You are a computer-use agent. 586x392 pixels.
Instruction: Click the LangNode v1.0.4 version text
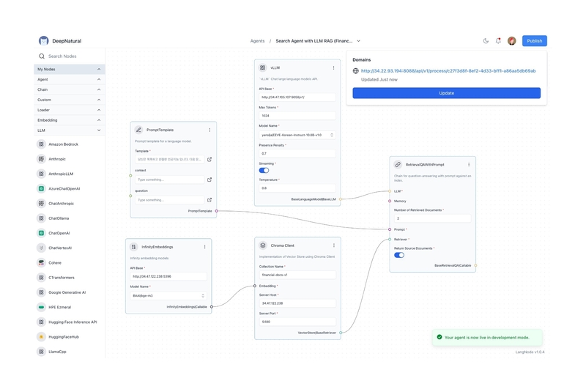click(530, 352)
